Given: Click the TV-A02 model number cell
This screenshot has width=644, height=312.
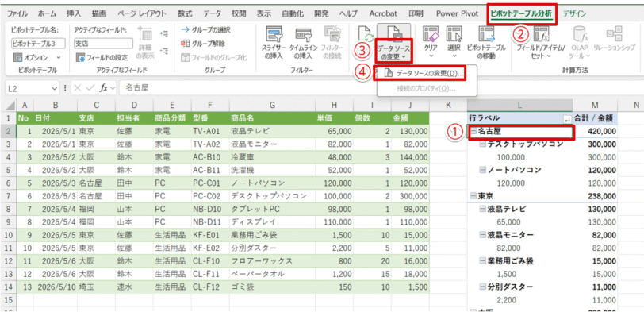Looking at the screenshot, I should (210, 144).
